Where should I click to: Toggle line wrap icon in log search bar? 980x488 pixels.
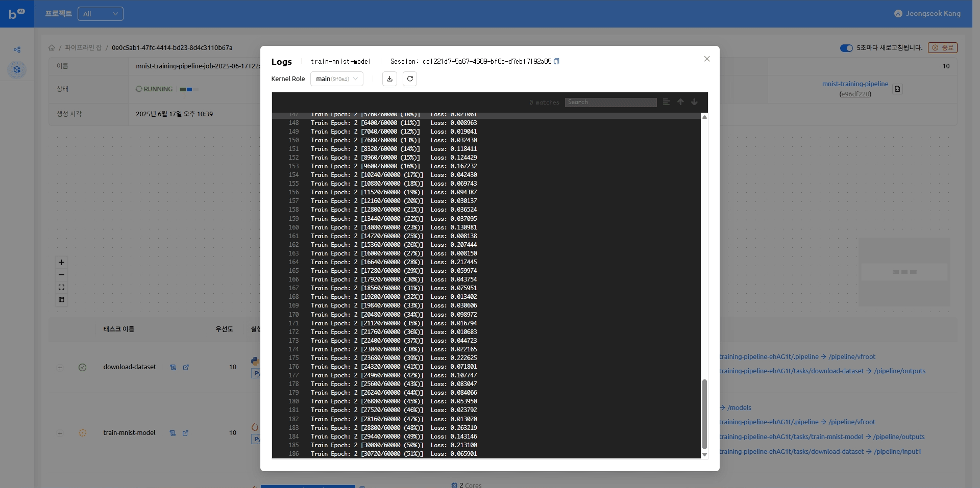coord(666,102)
